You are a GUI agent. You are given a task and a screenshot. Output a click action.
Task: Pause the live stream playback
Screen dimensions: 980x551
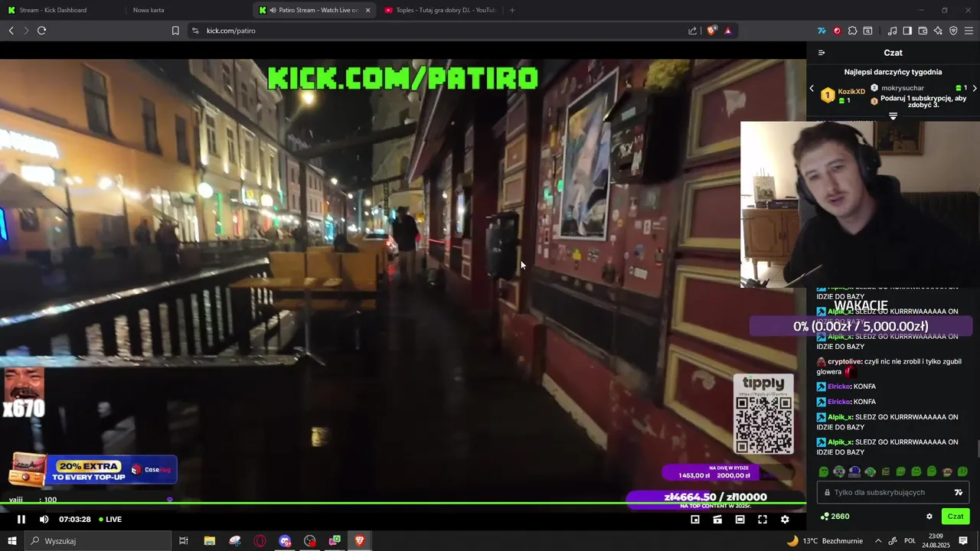coord(21,520)
